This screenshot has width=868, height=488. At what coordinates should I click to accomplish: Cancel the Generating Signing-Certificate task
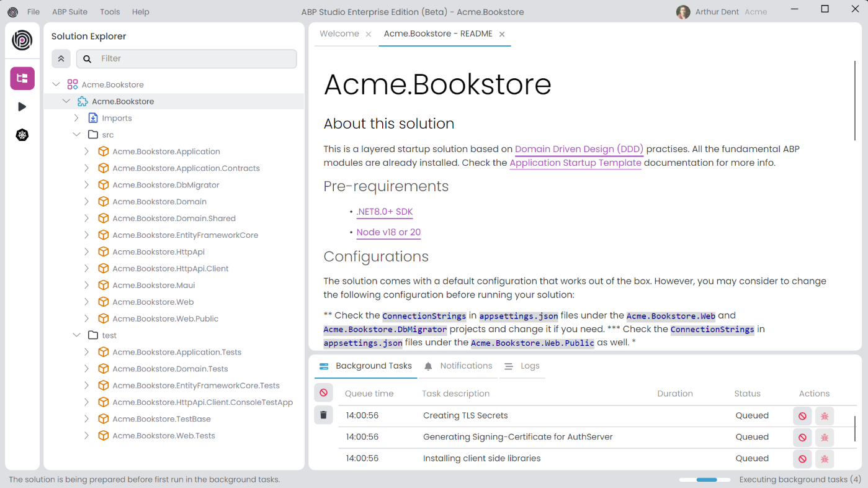point(802,437)
